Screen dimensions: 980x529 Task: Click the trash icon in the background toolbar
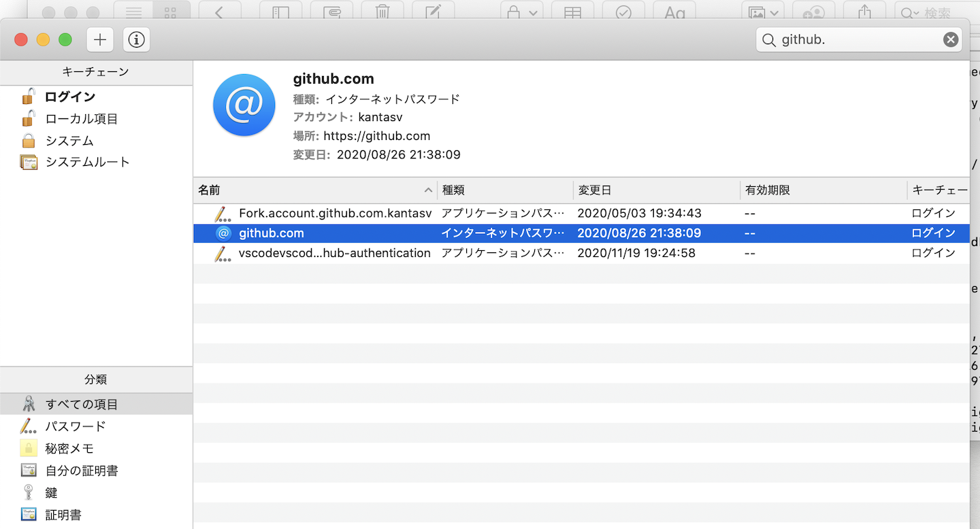(x=382, y=12)
